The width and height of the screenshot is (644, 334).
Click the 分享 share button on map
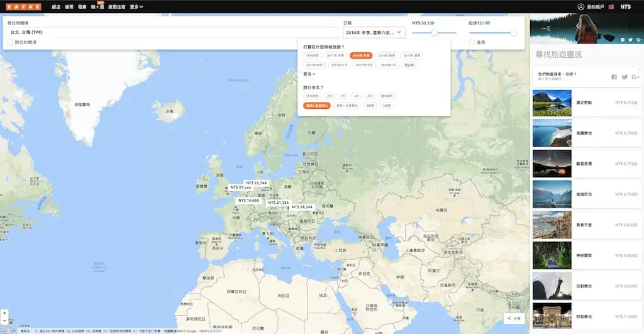click(x=514, y=318)
